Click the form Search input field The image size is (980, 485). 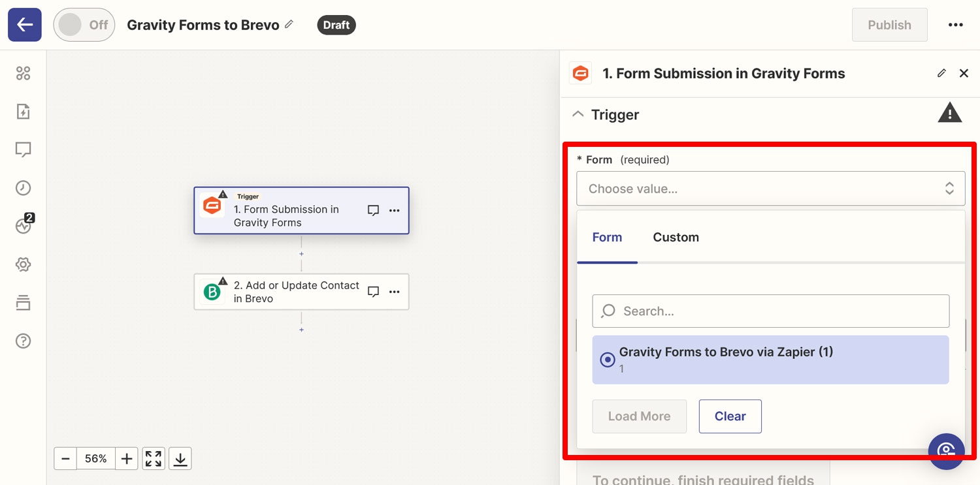click(x=770, y=311)
